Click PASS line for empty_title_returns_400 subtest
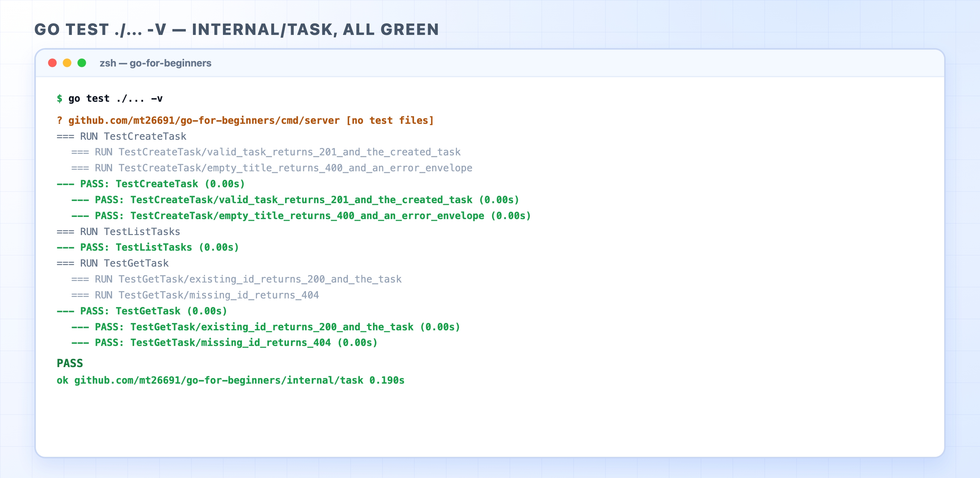The image size is (980, 478). pyautogui.click(x=301, y=216)
